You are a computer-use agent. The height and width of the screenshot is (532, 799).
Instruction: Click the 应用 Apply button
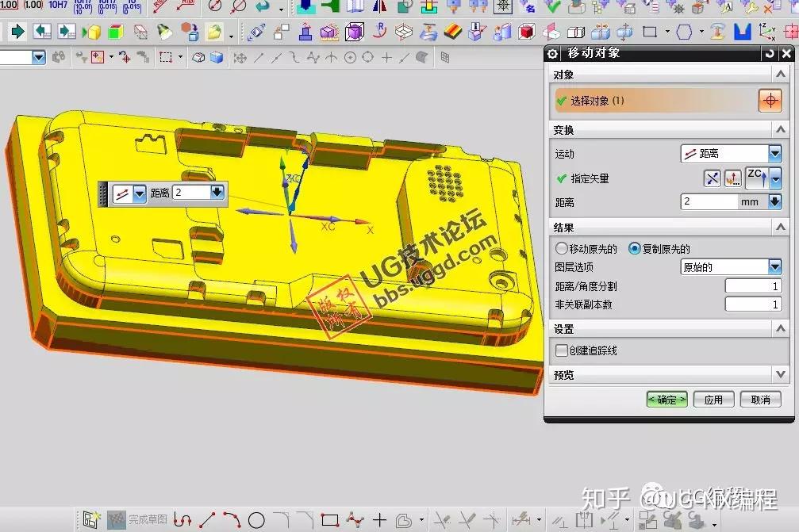[713, 400]
